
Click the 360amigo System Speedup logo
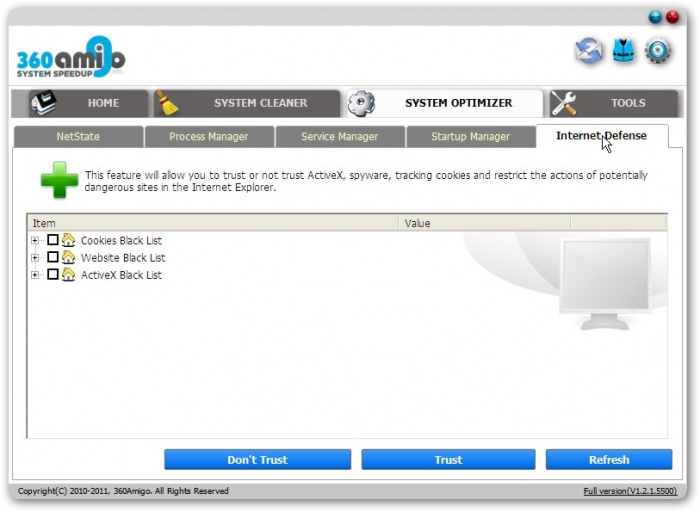pos(71,57)
